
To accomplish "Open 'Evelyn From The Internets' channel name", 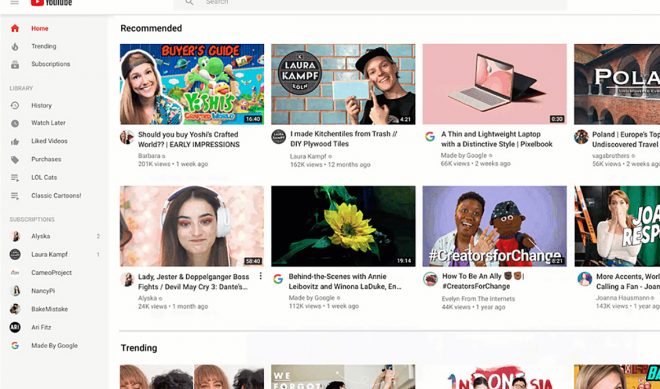I will click(478, 298).
